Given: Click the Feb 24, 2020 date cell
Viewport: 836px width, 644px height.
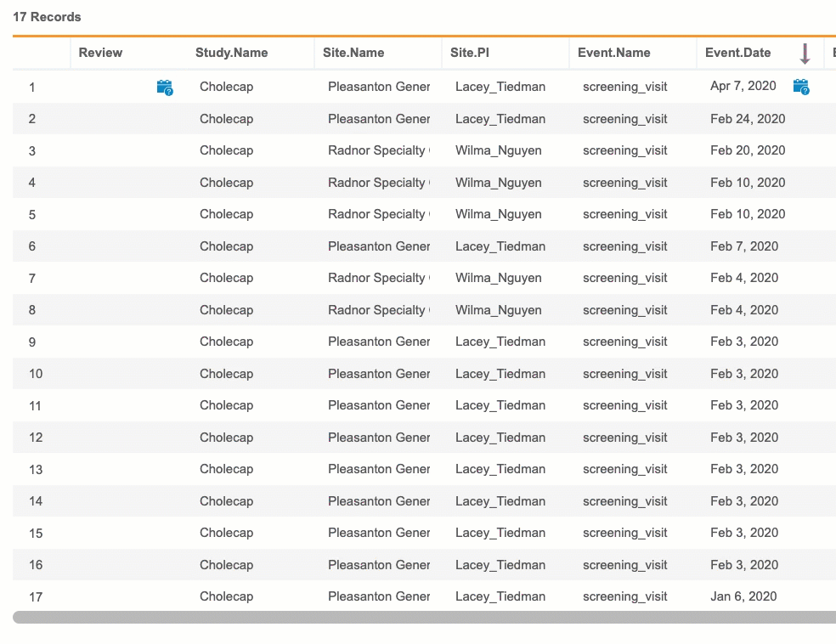Looking at the screenshot, I should coord(748,119).
